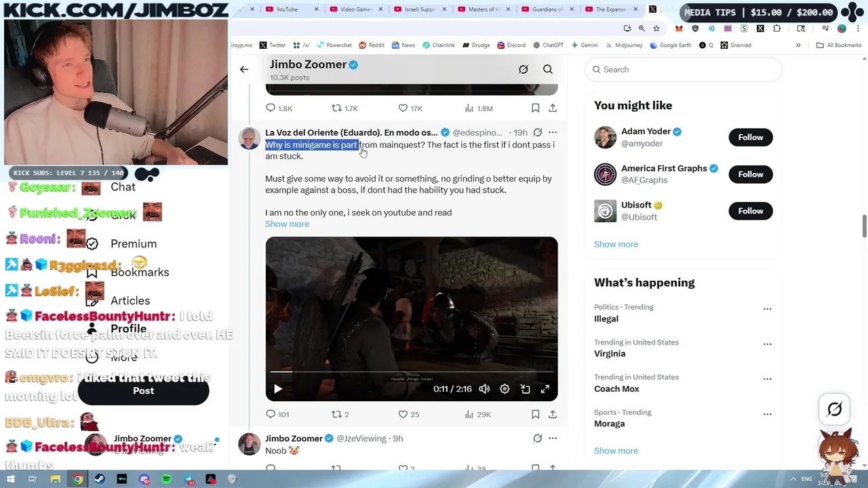Like Eduardo's post showing 25 likes

pos(408,414)
